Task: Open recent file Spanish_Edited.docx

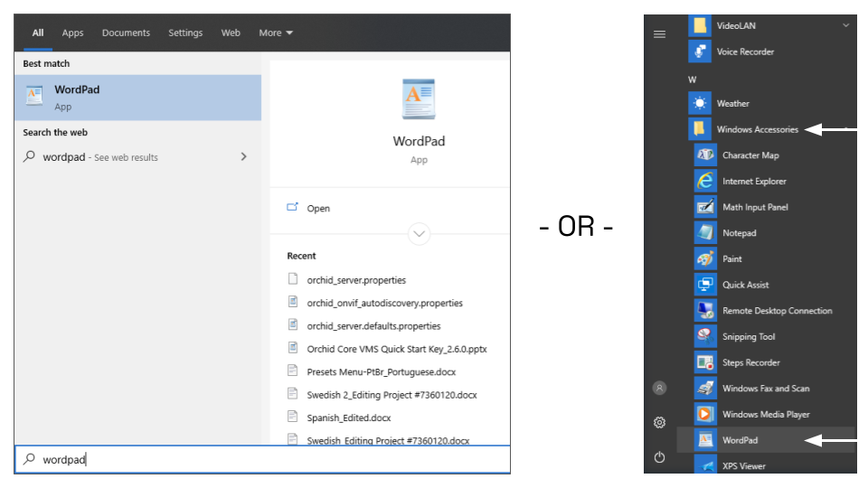Action: point(349,417)
